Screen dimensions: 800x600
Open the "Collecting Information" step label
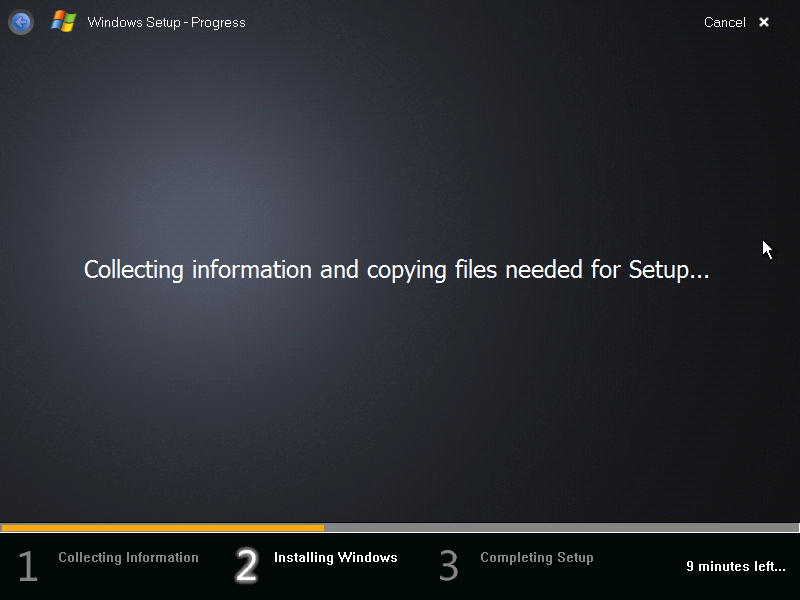[x=128, y=558]
